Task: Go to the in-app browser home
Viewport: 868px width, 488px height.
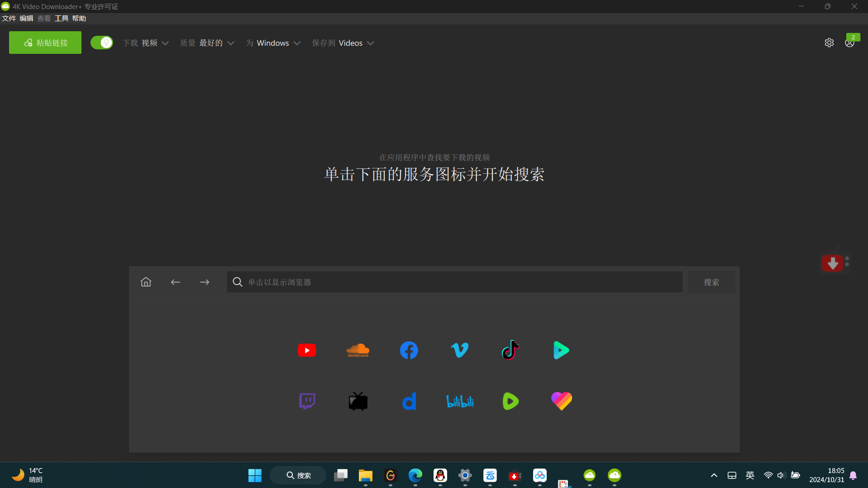Action: [x=146, y=282]
